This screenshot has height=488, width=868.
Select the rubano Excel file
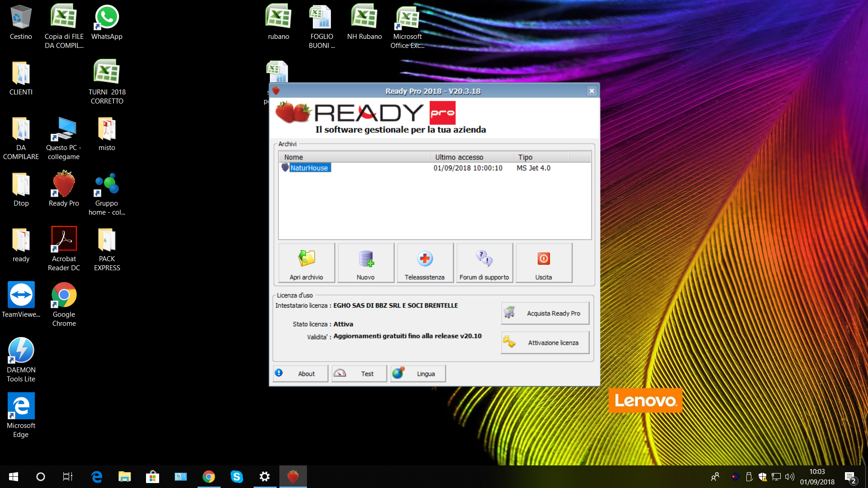(x=278, y=23)
